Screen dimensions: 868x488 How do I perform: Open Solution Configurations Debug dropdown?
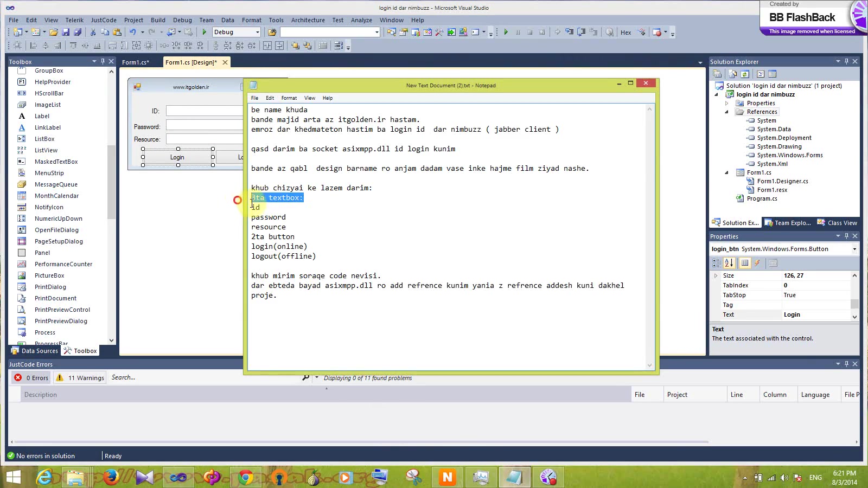tap(257, 33)
